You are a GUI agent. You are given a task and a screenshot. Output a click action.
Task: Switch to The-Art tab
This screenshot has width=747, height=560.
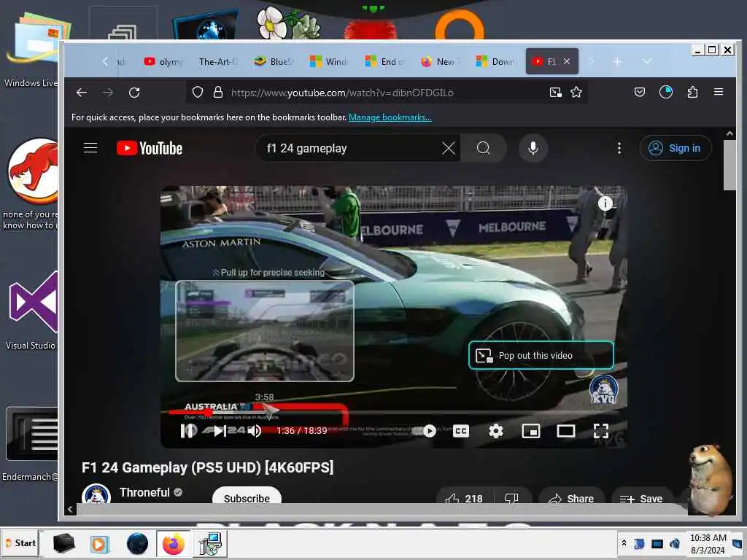pos(217,61)
